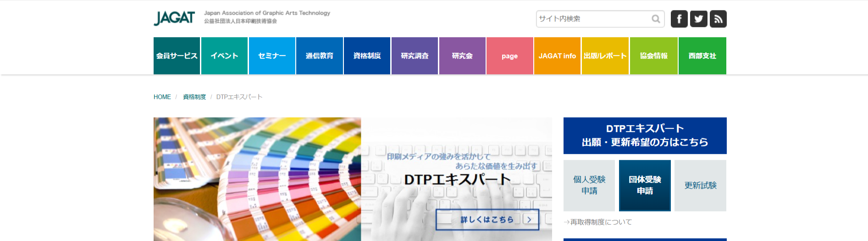Open the 西部支社 menu
The width and height of the screenshot is (868, 241).
[702, 56]
